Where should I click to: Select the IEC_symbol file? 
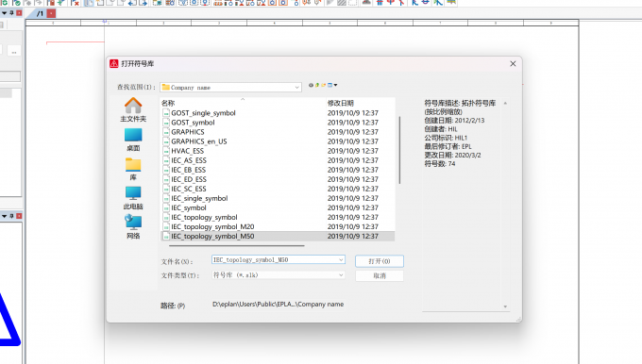(x=189, y=207)
